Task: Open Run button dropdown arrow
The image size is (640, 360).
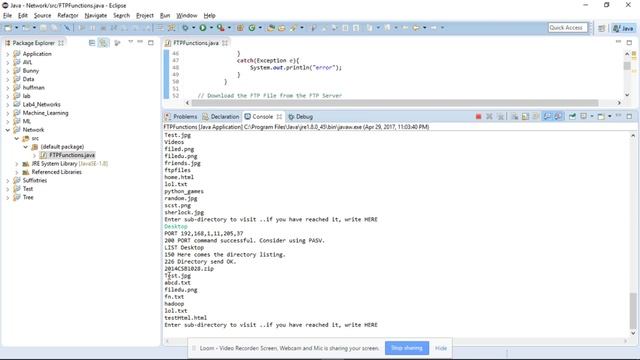Action: pyautogui.click(x=211, y=28)
